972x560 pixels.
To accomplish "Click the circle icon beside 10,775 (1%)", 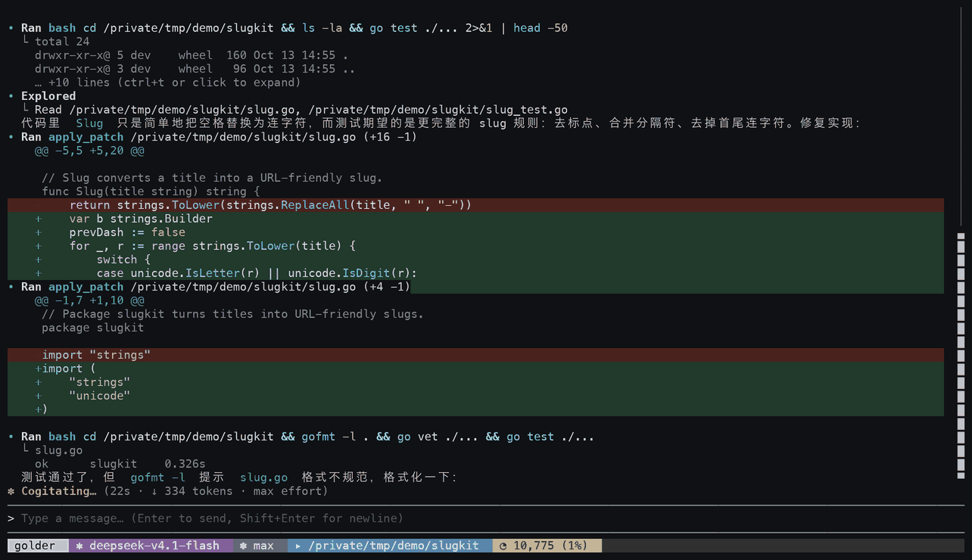I will point(503,546).
